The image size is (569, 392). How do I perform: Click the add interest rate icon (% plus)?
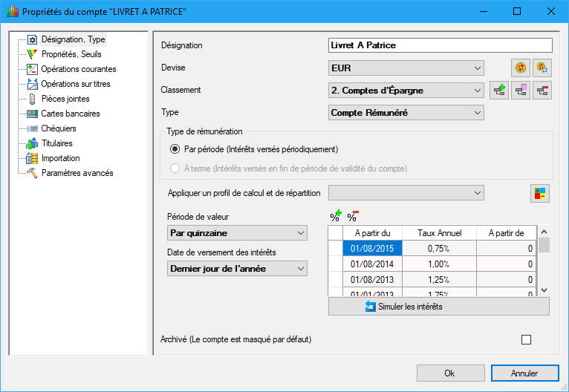(x=335, y=216)
